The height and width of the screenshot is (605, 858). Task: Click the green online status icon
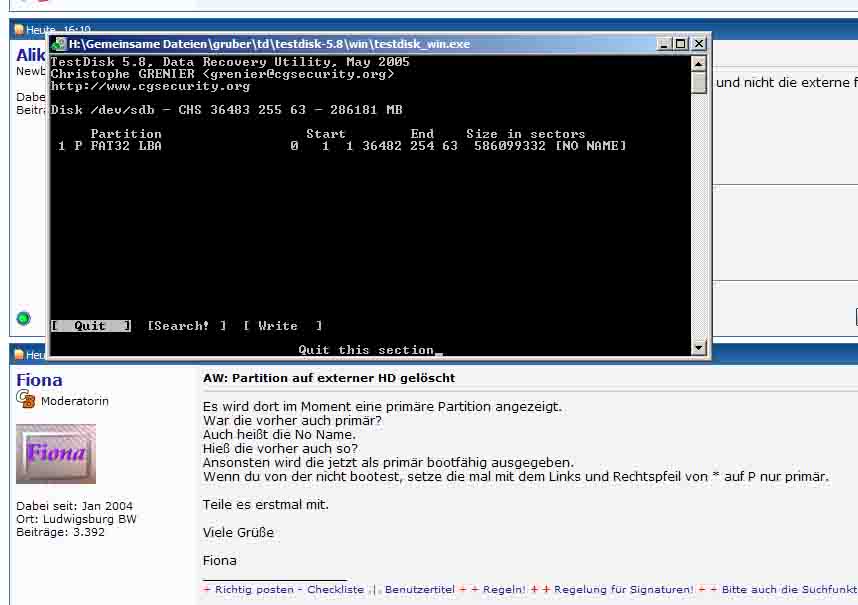click(24, 318)
